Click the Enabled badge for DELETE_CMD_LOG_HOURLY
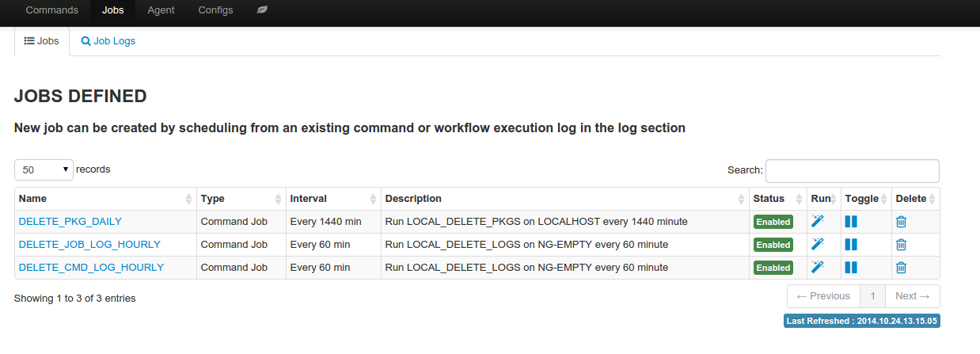Image resolution: width=980 pixels, height=354 pixels. (x=773, y=268)
